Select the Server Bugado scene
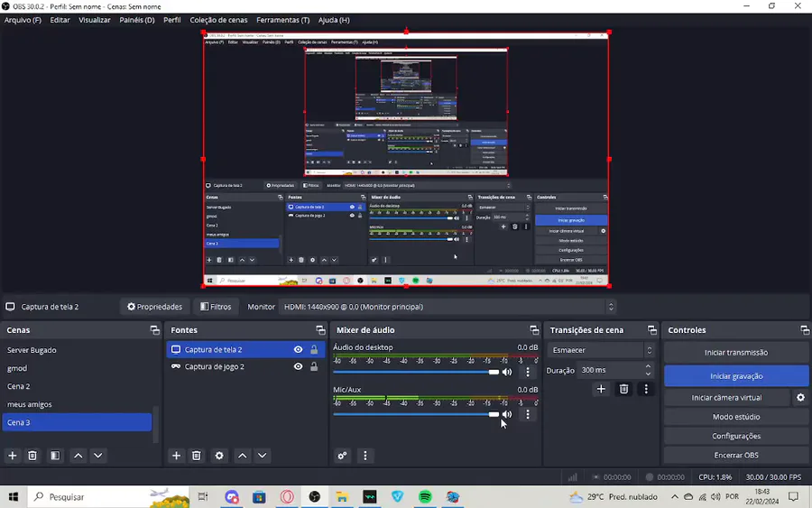The image size is (812, 508). pos(77,350)
